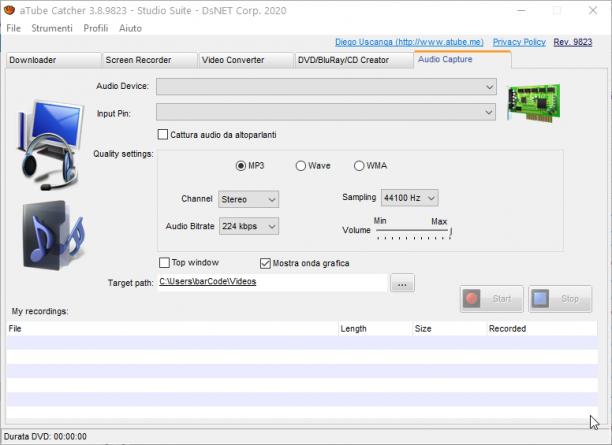Click the red record circle icon
612x445 pixels.
pyautogui.click(x=471, y=299)
